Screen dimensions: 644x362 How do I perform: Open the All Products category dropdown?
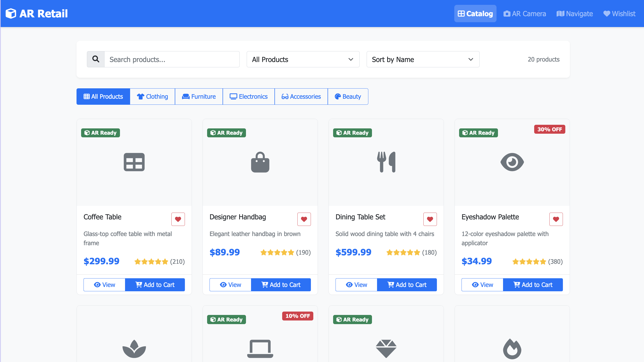pyautogui.click(x=303, y=59)
